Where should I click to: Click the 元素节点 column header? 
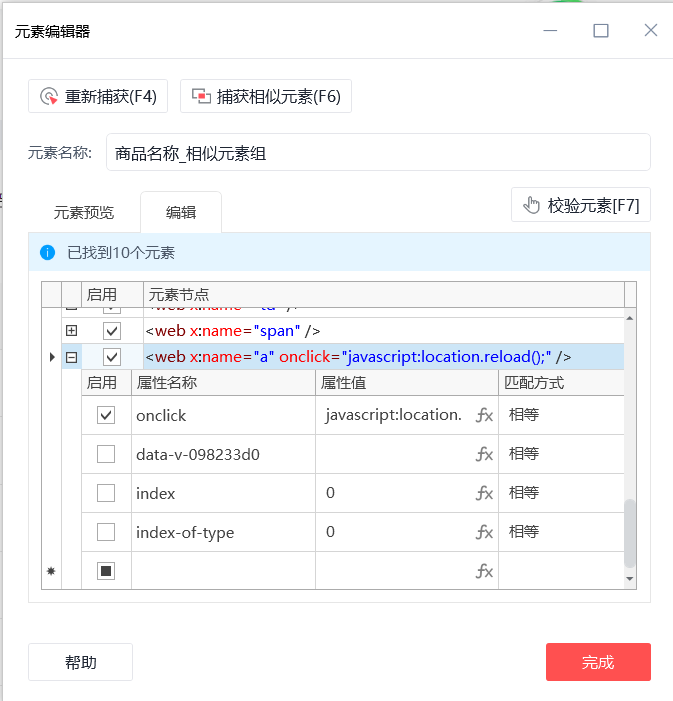point(384,295)
